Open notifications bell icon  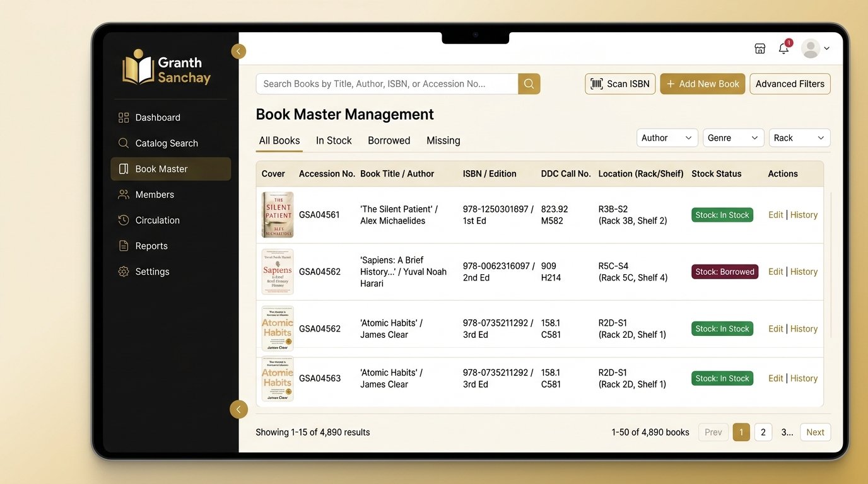(783, 49)
